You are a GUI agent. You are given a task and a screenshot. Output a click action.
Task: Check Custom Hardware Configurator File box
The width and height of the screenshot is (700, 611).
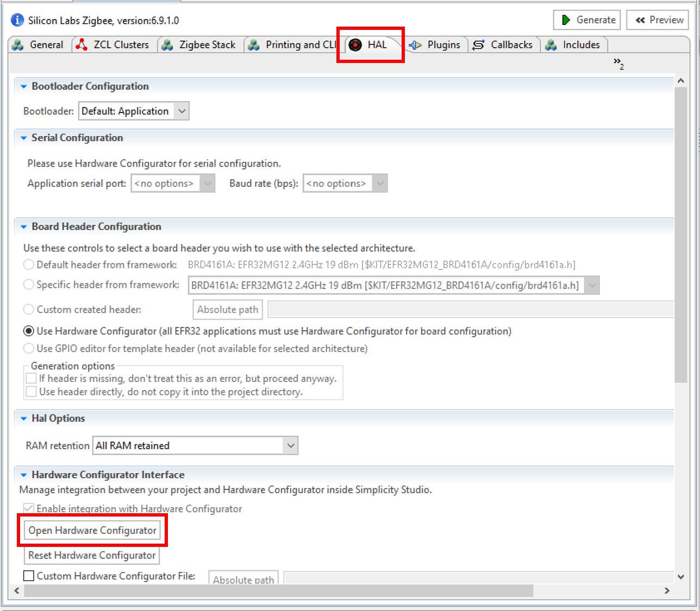coord(29,576)
